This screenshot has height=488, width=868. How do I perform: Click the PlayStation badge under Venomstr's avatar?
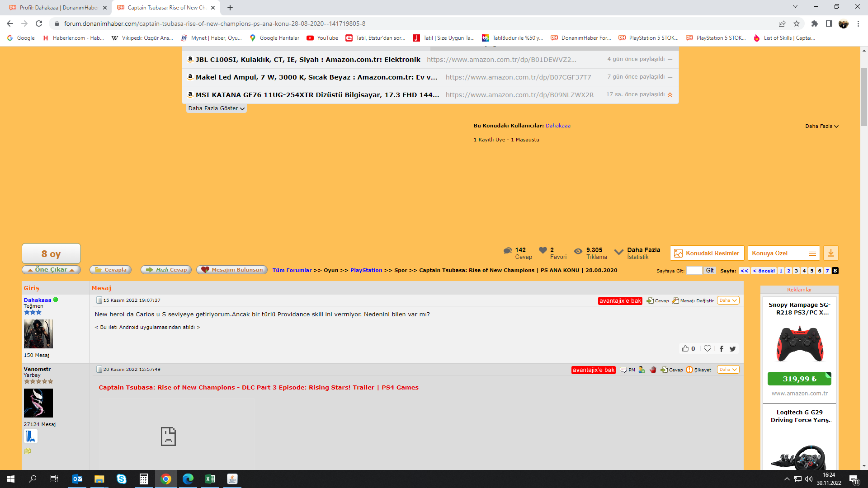31,436
